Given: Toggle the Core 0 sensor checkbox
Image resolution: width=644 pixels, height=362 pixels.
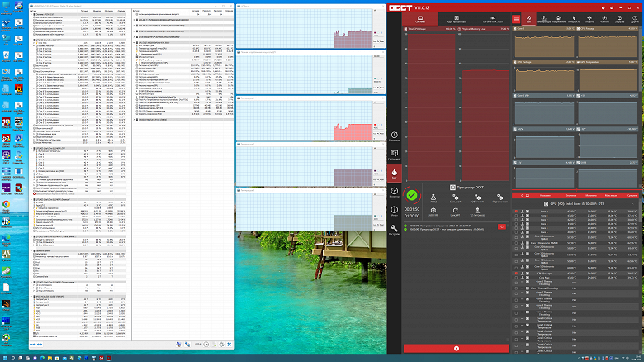Looking at the screenshot, I should click(x=517, y=212).
